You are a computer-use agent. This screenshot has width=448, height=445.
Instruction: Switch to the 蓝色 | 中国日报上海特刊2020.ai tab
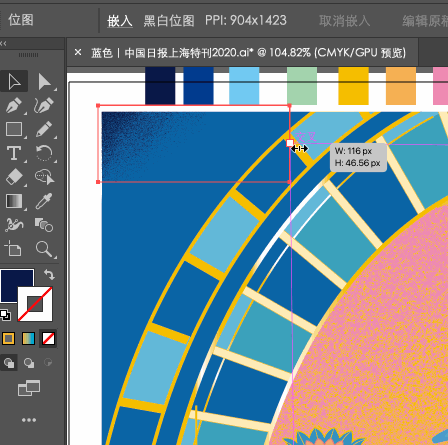click(x=248, y=53)
